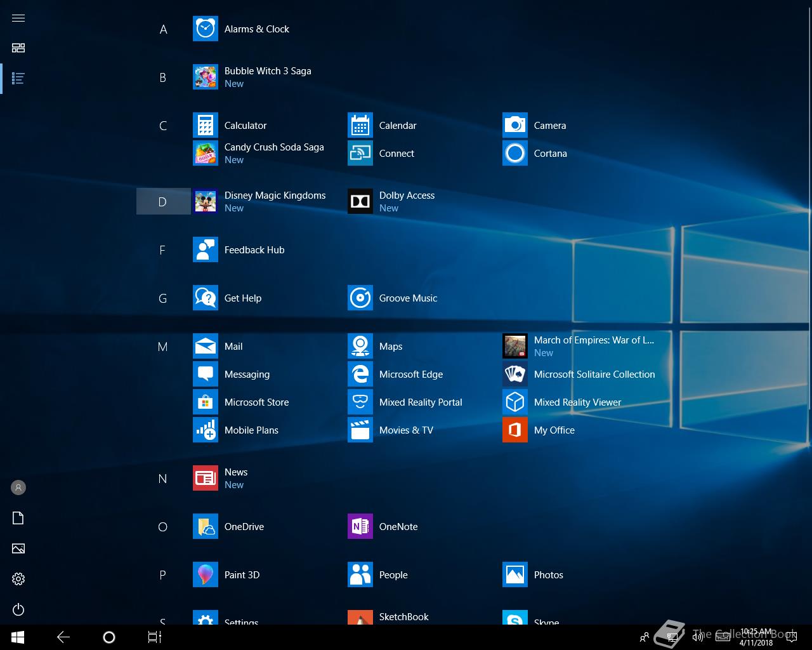This screenshot has width=812, height=650.
Task: Open the Dolby Access icon
Action: pyautogui.click(x=360, y=202)
